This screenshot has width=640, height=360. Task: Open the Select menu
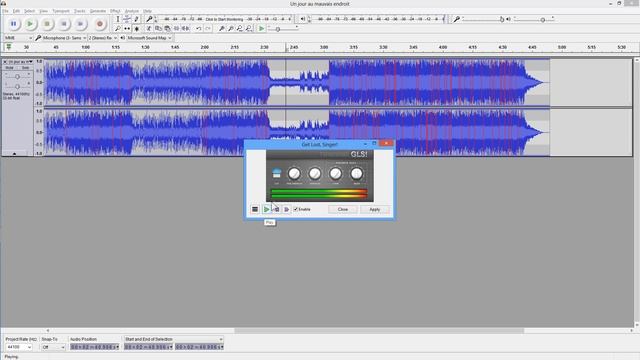coord(29,11)
